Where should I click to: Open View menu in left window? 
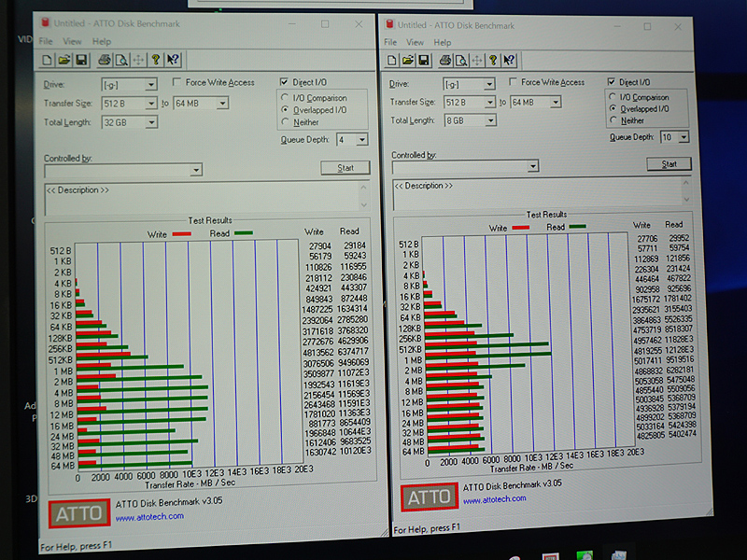pos(72,41)
